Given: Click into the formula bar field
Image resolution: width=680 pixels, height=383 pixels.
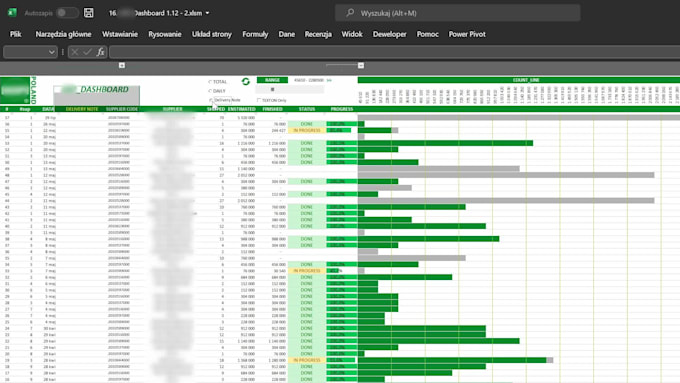Looking at the screenshot, I should 394,52.
